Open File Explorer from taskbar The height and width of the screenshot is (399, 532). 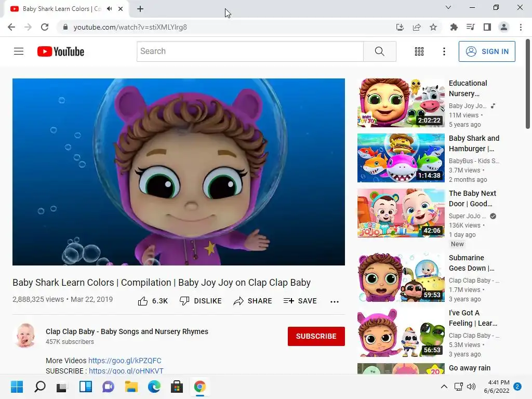point(131,387)
